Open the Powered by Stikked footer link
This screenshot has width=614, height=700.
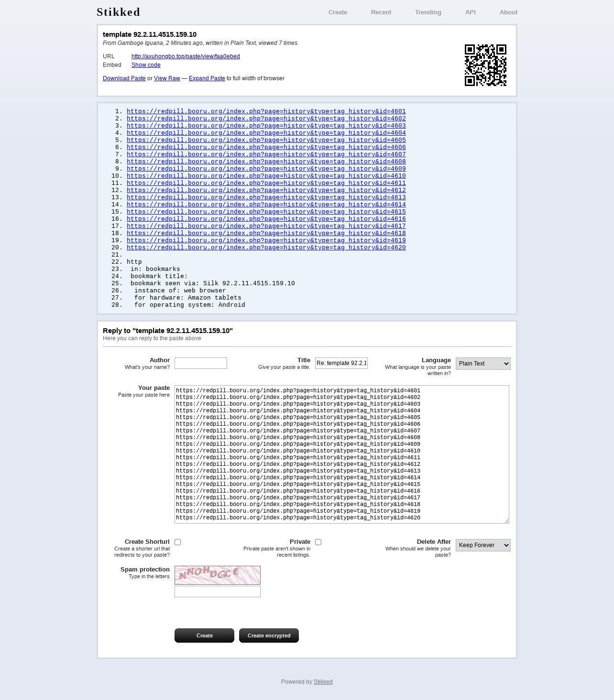point(323,682)
